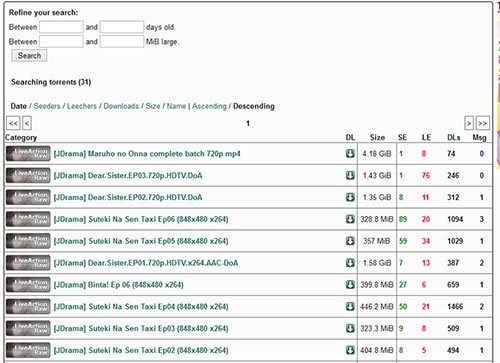Open LiveAction Raw badge beside Taxi Ep05
Viewport: 500px width, 363px height.
pyautogui.click(x=28, y=241)
